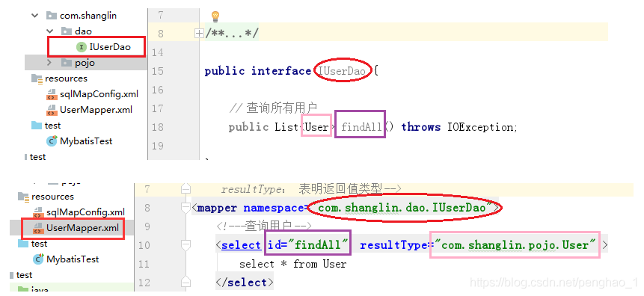Click the com.shanglin package folder icon

52,16
